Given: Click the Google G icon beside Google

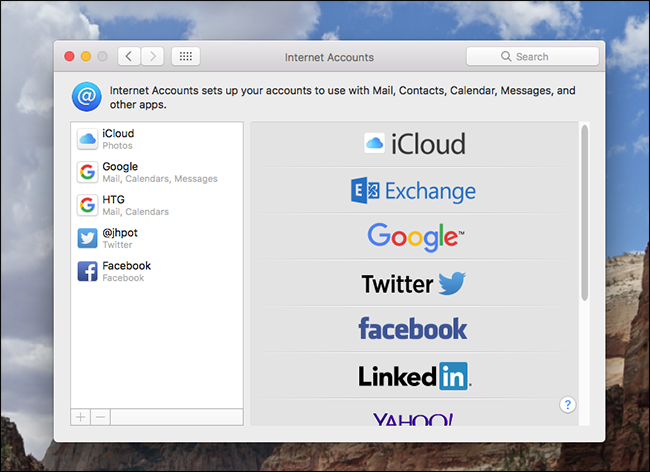Looking at the screenshot, I should tap(87, 172).
